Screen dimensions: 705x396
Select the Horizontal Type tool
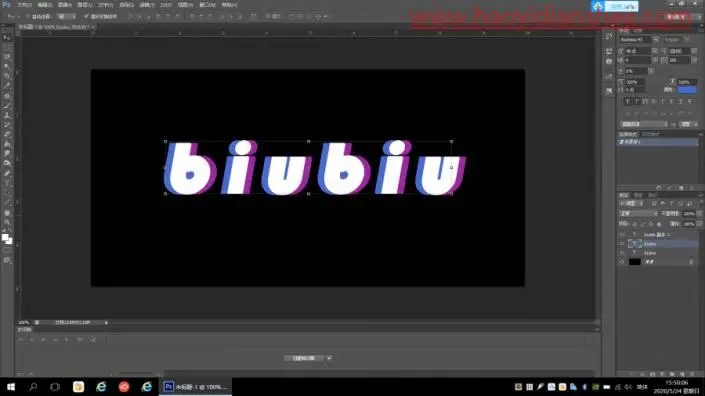[7, 183]
